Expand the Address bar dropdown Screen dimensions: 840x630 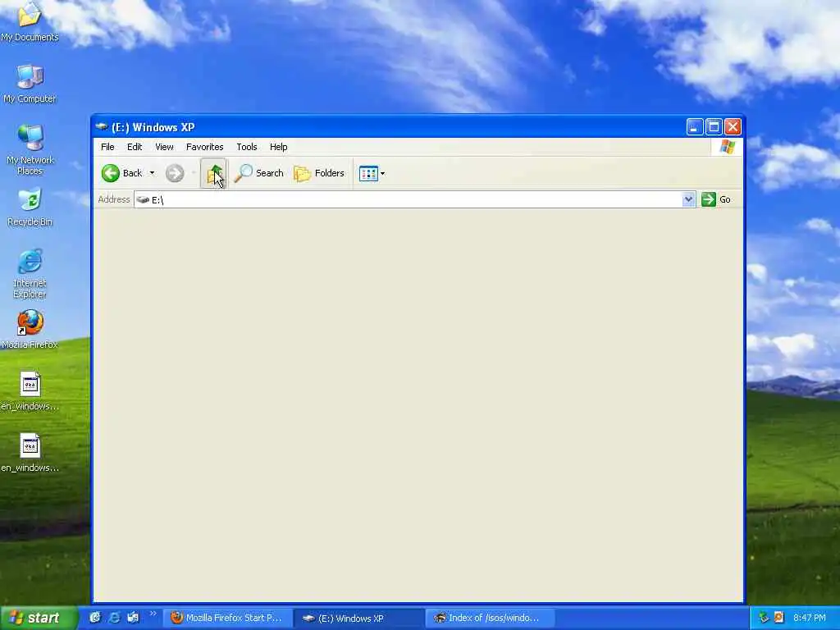[x=688, y=199]
